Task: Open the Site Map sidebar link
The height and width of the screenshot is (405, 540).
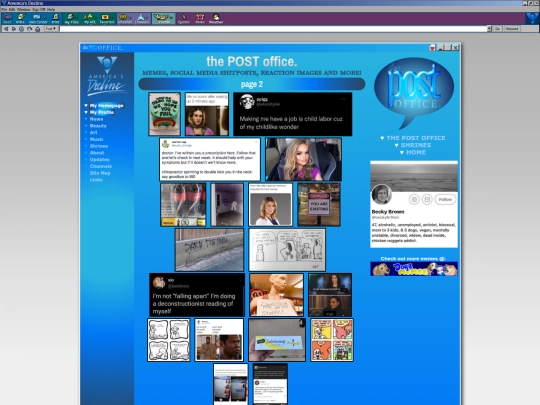Action: point(100,173)
